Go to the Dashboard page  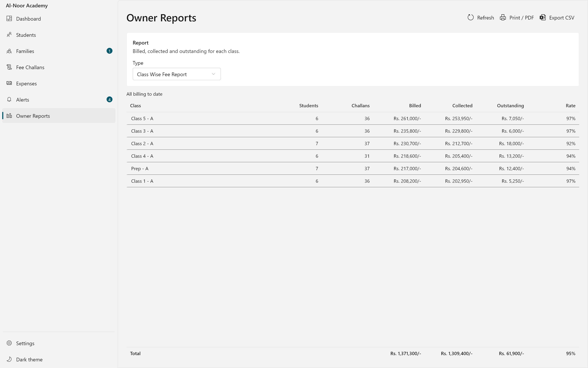coord(59,19)
